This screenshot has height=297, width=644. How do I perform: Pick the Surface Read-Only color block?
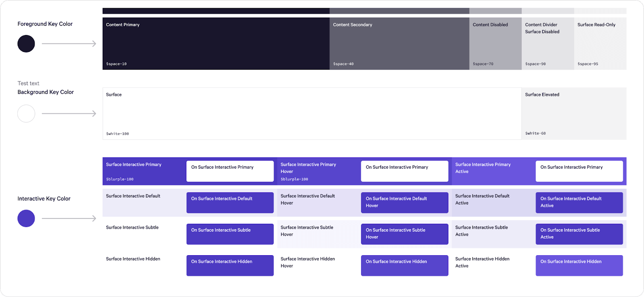[x=600, y=43]
